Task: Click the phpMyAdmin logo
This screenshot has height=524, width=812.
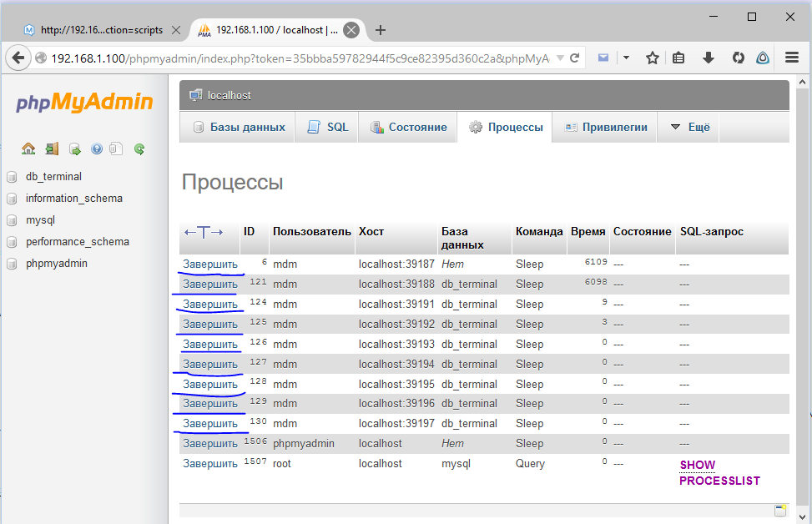Action: 82,104
